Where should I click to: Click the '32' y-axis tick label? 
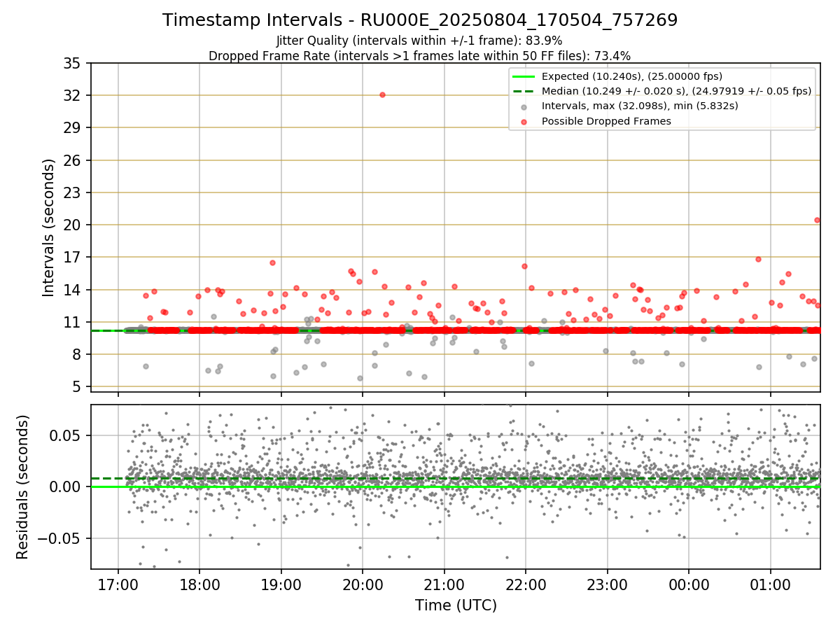pyautogui.click(x=73, y=95)
